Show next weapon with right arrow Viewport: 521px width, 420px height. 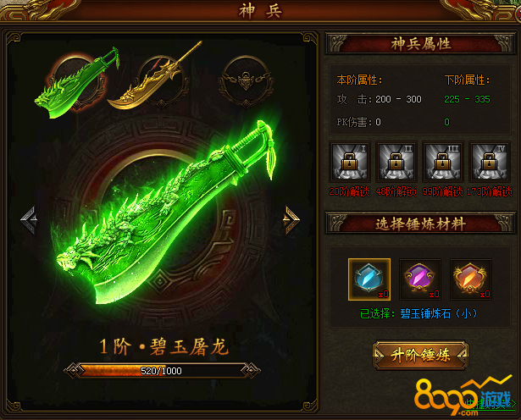tap(291, 220)
